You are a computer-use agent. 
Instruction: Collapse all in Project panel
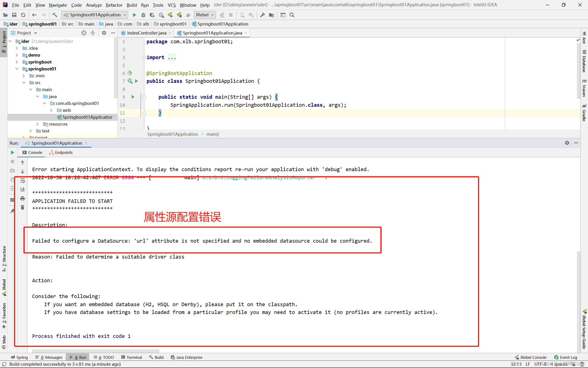click(x=93, y=33)
